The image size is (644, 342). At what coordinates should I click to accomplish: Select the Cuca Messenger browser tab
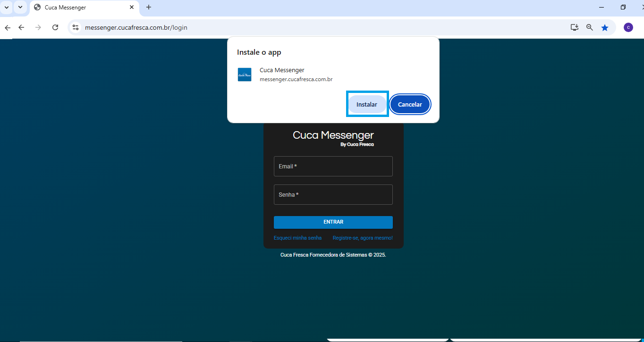(x=85, y=8)
